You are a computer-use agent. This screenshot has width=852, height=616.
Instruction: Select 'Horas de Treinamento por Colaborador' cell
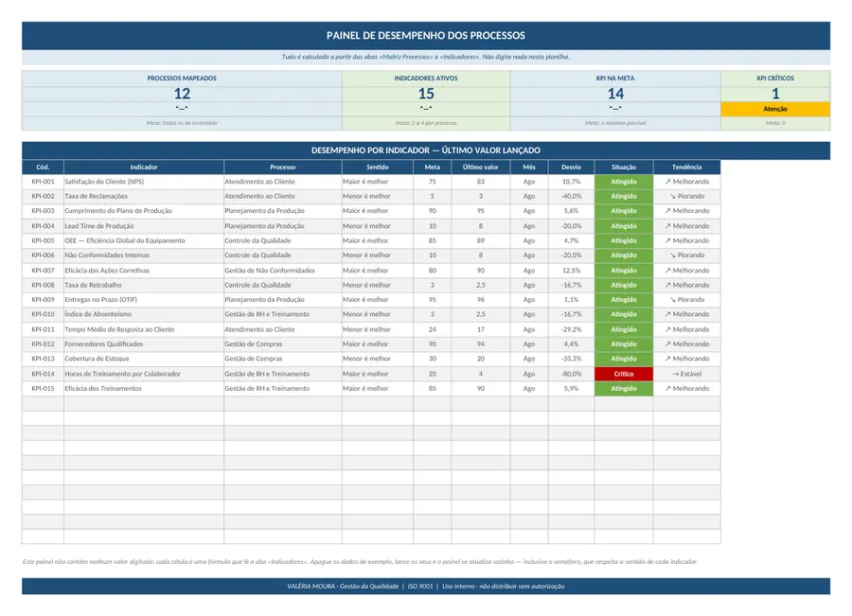[x=144, y=374]
